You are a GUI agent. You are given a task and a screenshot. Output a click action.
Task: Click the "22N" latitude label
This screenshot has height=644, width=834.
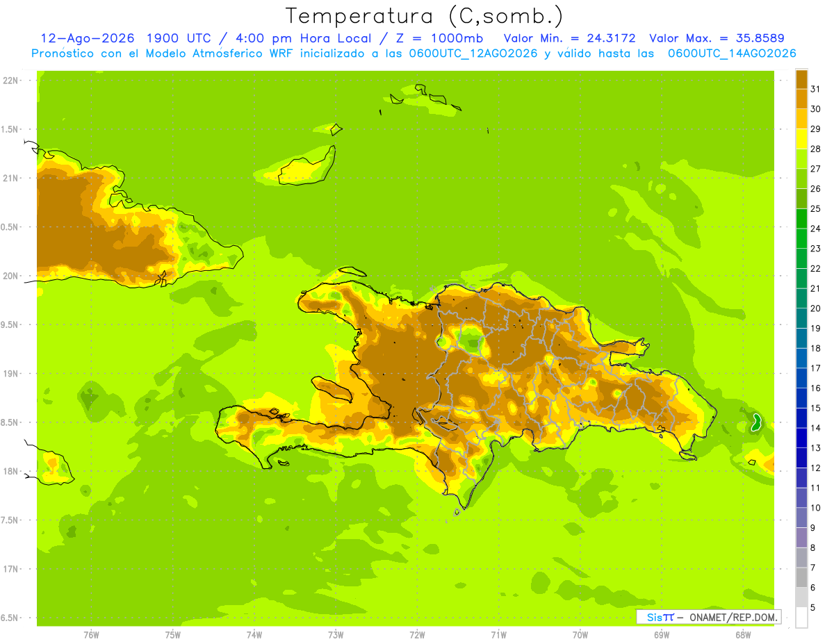point(10,80)
